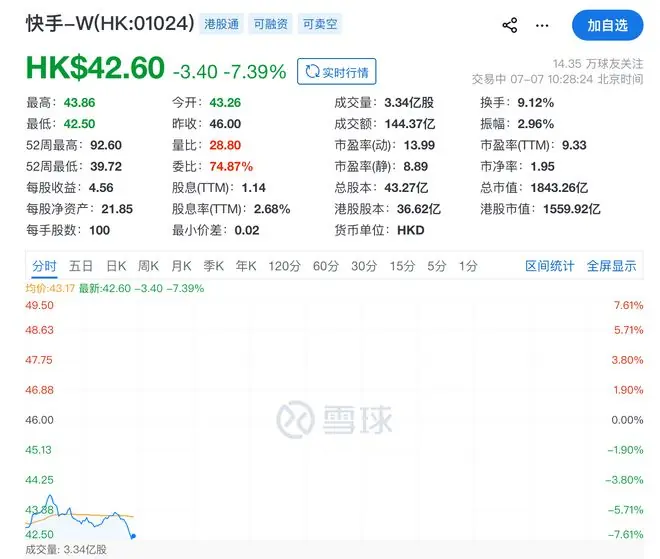The width and height of the screenshot is (660, 559).
Task: Click the 港股通 tag
Action: [x=221, y=24]
